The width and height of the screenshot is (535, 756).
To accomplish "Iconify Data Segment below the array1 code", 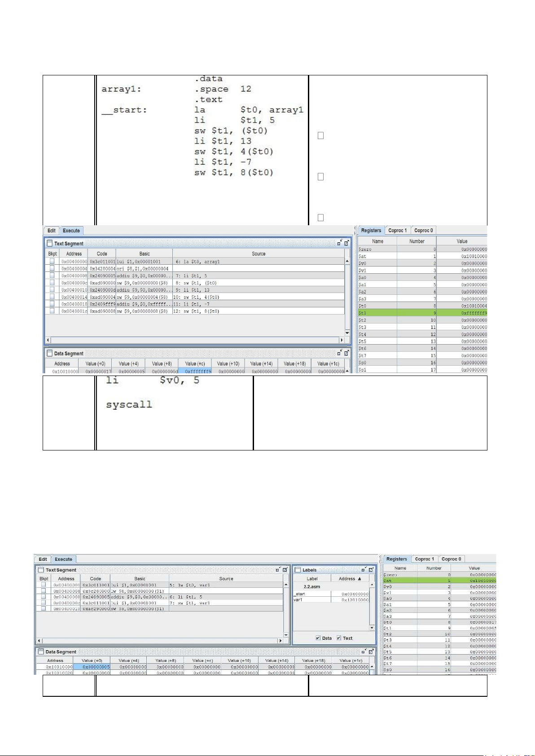I will pos(340,353).
